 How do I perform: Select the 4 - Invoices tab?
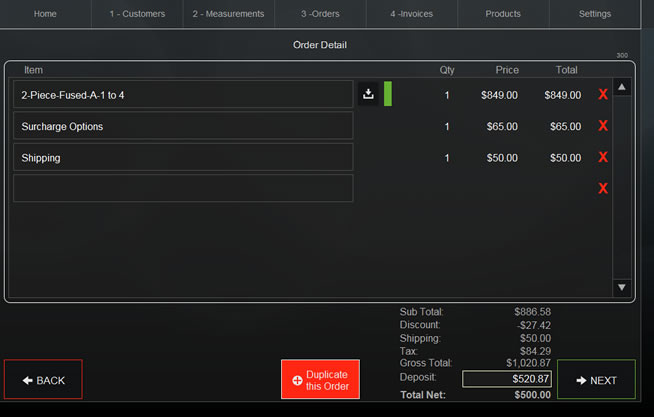click(x=412, y=14)
